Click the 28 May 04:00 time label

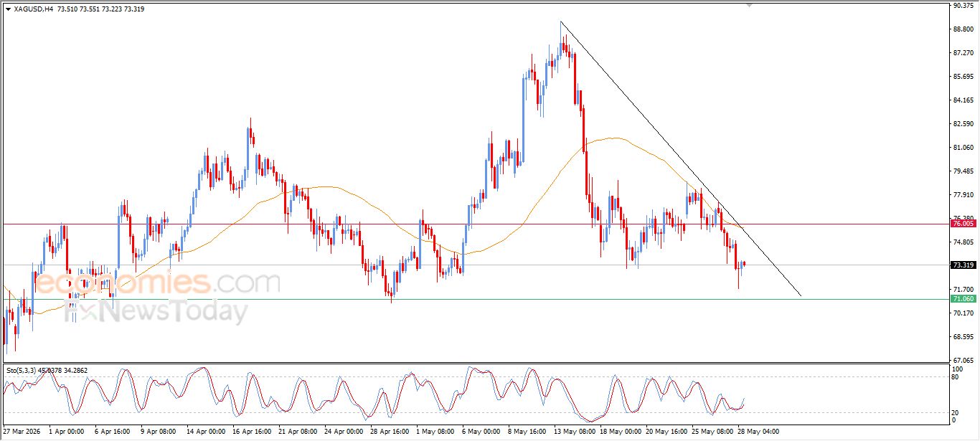760,432
